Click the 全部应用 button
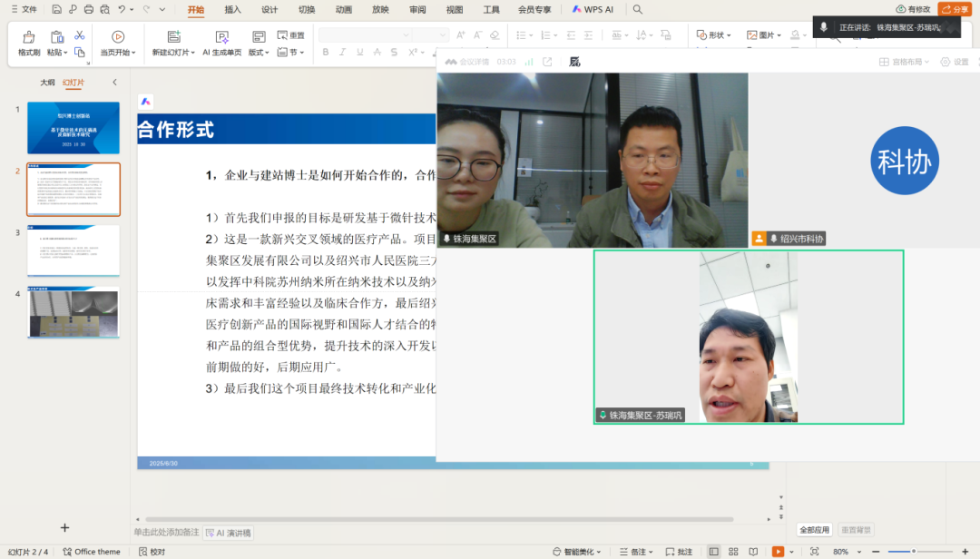980x559 pixels. [x=814, y=530]
